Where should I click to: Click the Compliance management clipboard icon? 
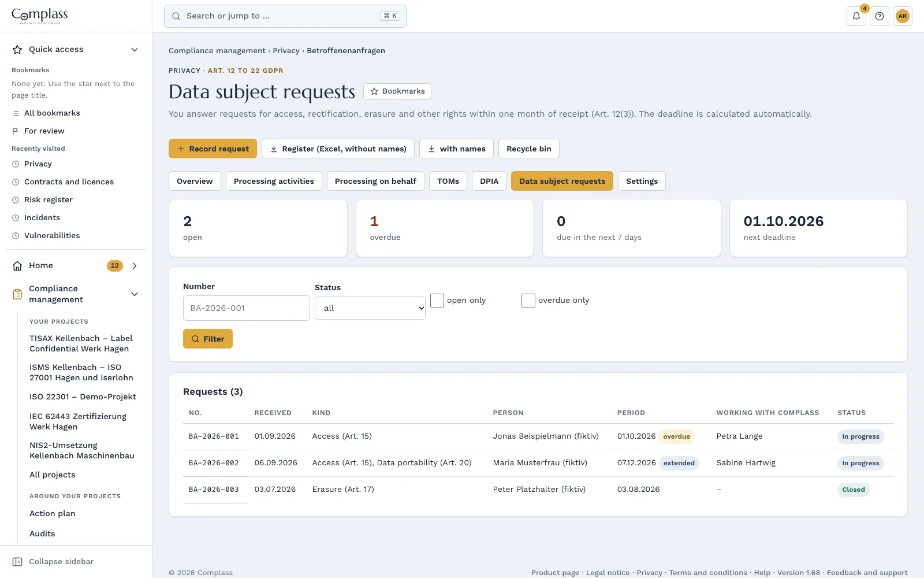pyautogui.click(x=17, y=294)
